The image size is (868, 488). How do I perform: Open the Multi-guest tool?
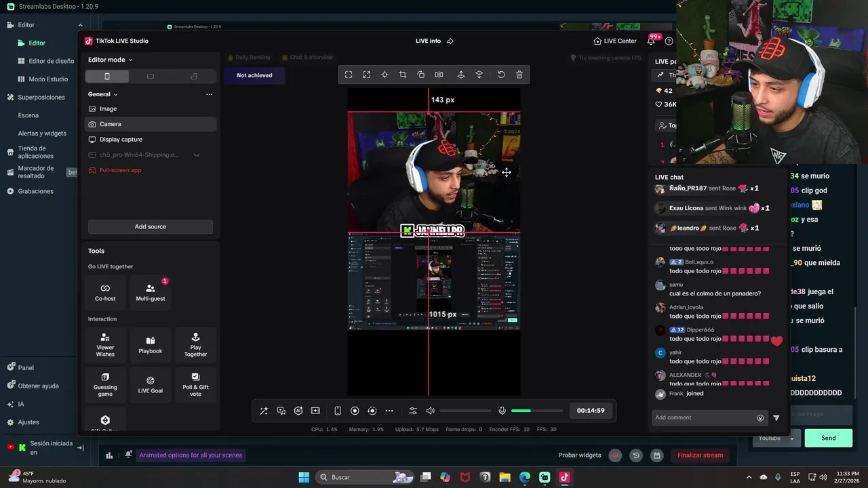pyautogui.click(x=151, y=292)
